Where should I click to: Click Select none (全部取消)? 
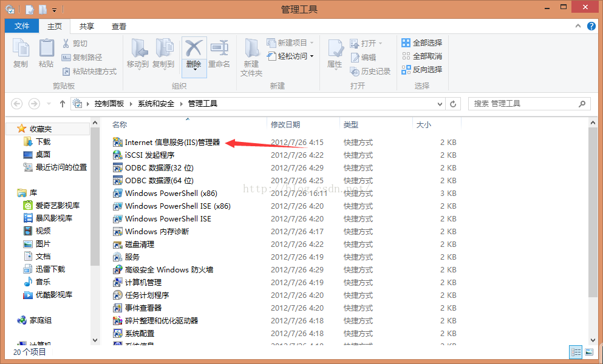pyautogui.click(x=422, y=56)
